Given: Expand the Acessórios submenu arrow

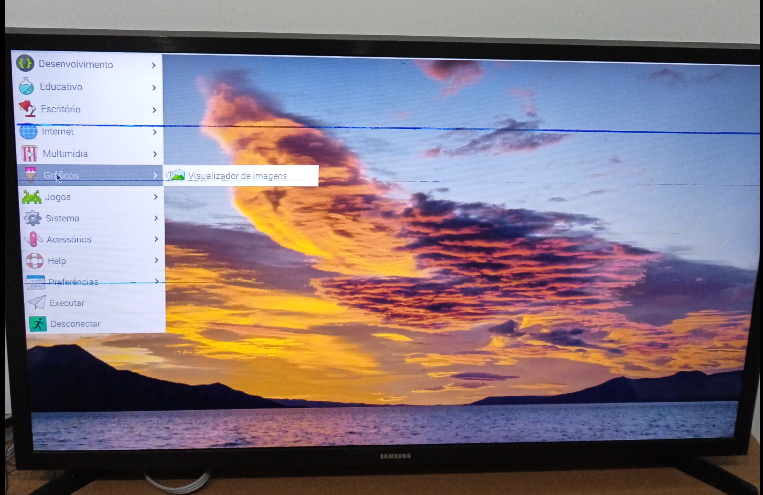Looking at the screenshot, I should (x=156, y=239).
